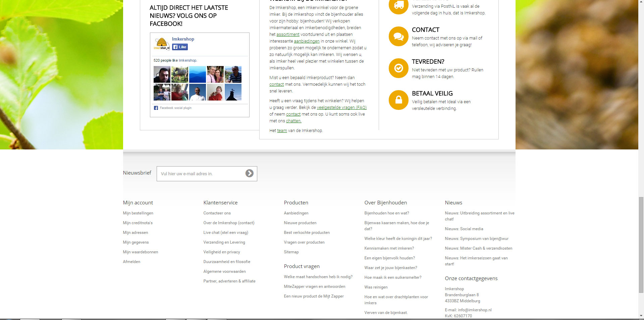644x320 pixels.
Task: Open Duurzaamheid en filosofie
Action: [227, 262]
